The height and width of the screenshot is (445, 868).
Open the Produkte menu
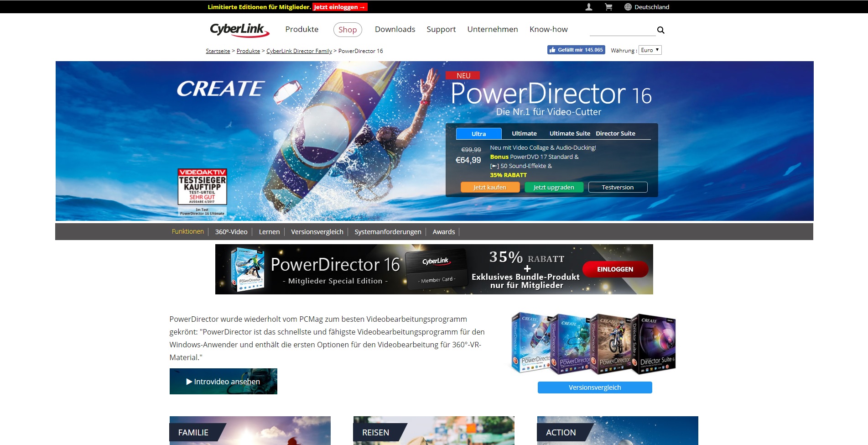pos(302,29)
